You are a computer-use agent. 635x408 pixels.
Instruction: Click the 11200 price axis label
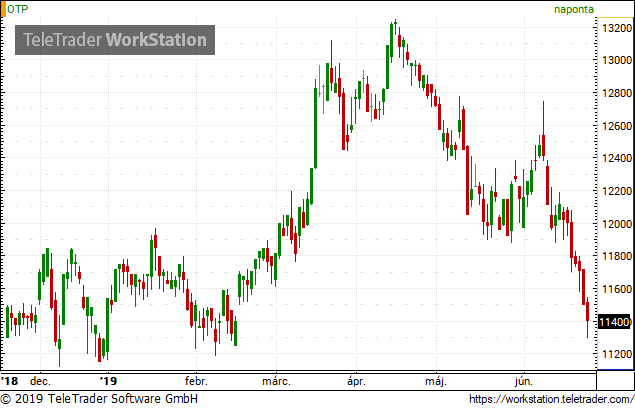click(616, 354)
